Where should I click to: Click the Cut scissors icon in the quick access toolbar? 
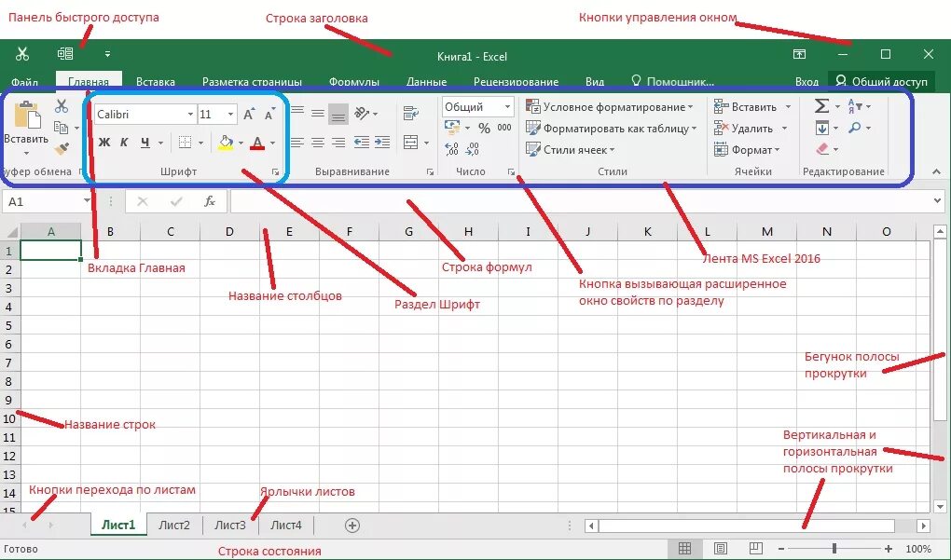click(22, 54)
